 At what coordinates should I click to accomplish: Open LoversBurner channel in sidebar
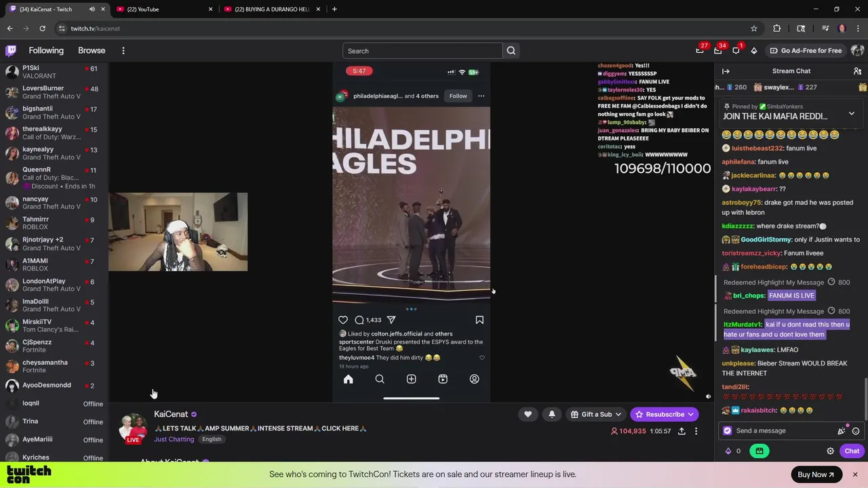coord(54,92)
